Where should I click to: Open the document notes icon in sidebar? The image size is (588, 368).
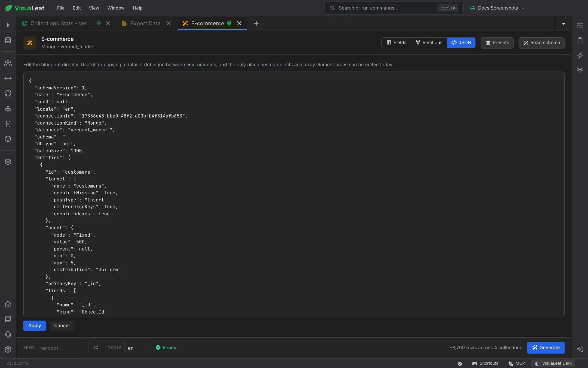8,319
